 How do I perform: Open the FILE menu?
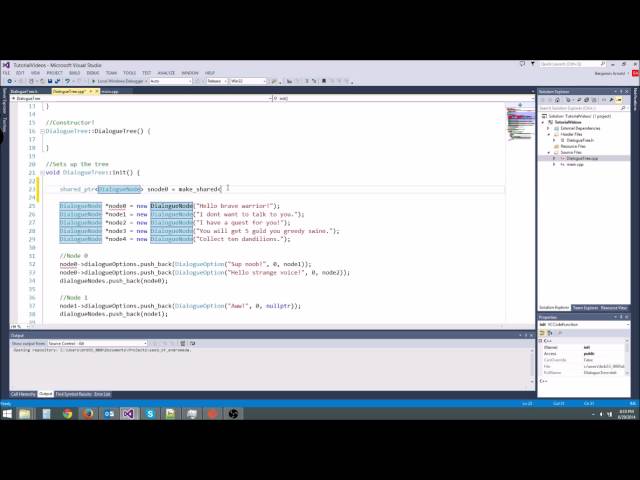(x=6, y=73)
